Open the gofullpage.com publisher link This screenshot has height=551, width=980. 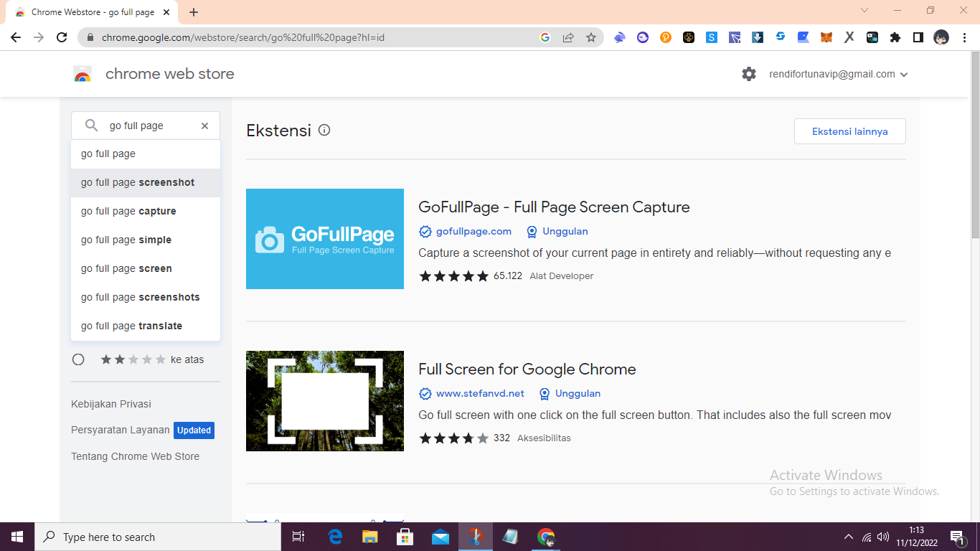pyautogui.click(x=473, y=231)
